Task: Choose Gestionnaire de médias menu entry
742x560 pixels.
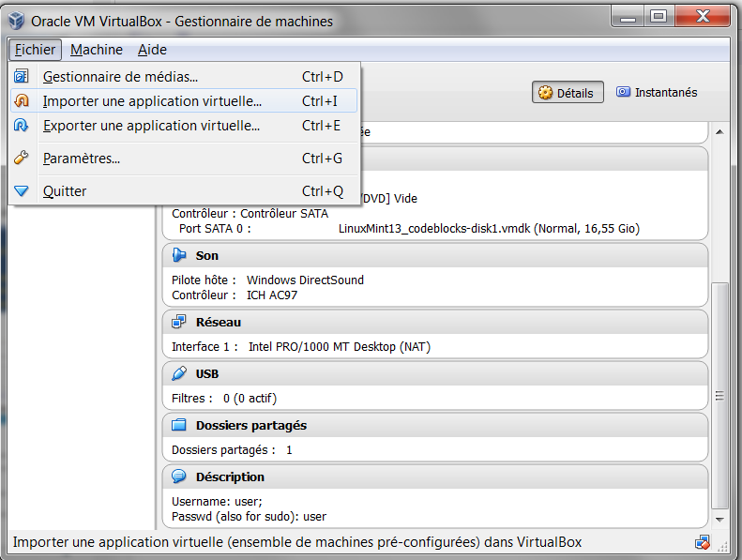Action: [184, 77]
